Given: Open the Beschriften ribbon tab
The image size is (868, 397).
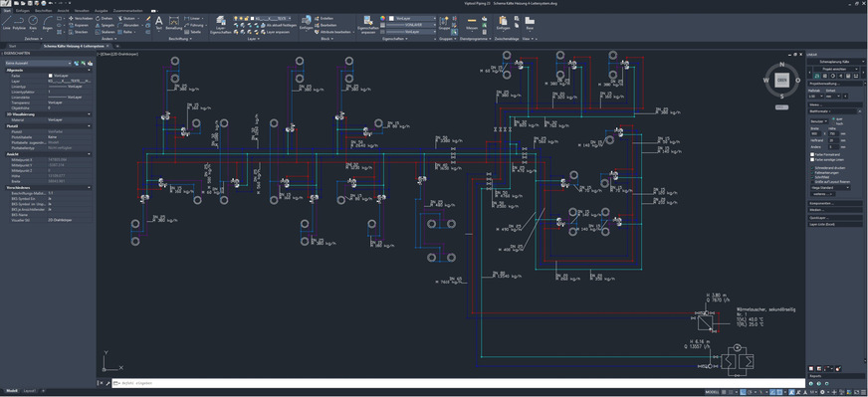Looking at the screenshot, I should 42,11.
